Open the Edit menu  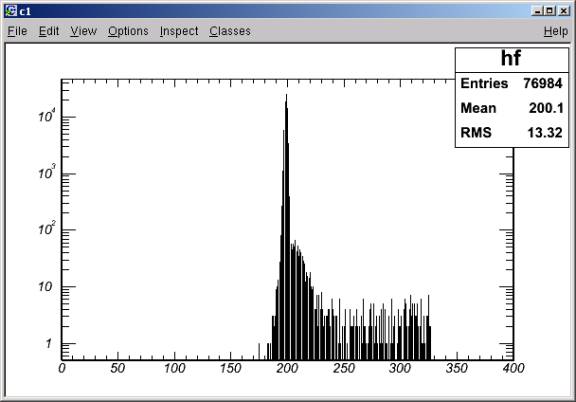[49, 31]
